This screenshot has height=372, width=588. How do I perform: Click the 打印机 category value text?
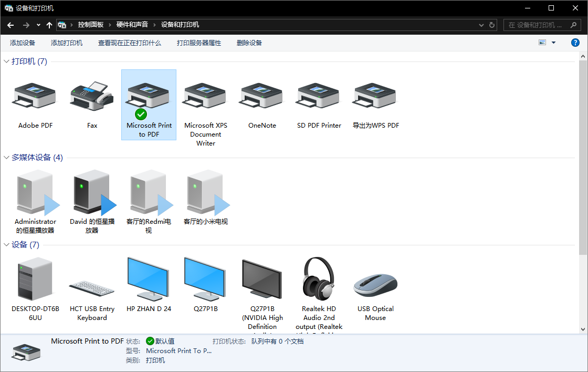(155, 360)
